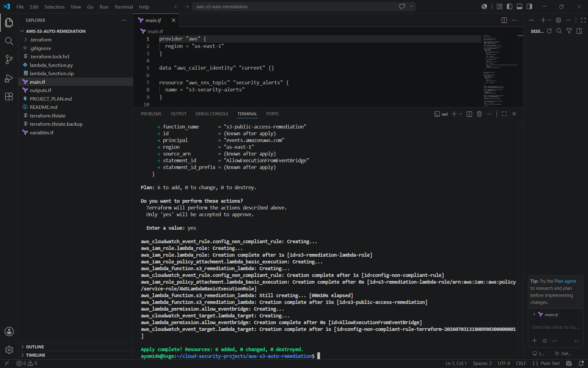Screen dimensions: 588x368
Task: Open terminal panel more actions ellipsis
Action: 489,114
